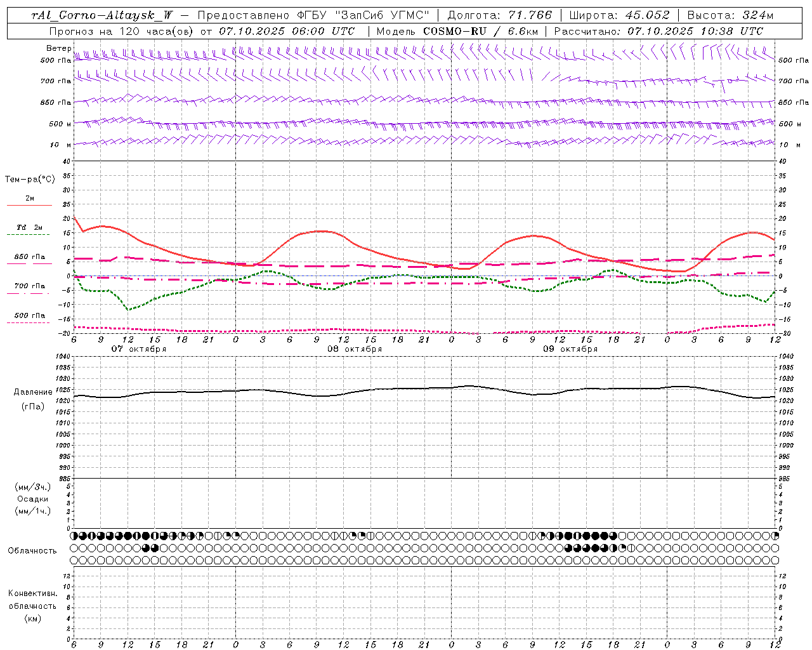The width and height of the screenshot is (812, 650).
Task: Click the (гПа) unit under Давление
Action: click(33, 406)
